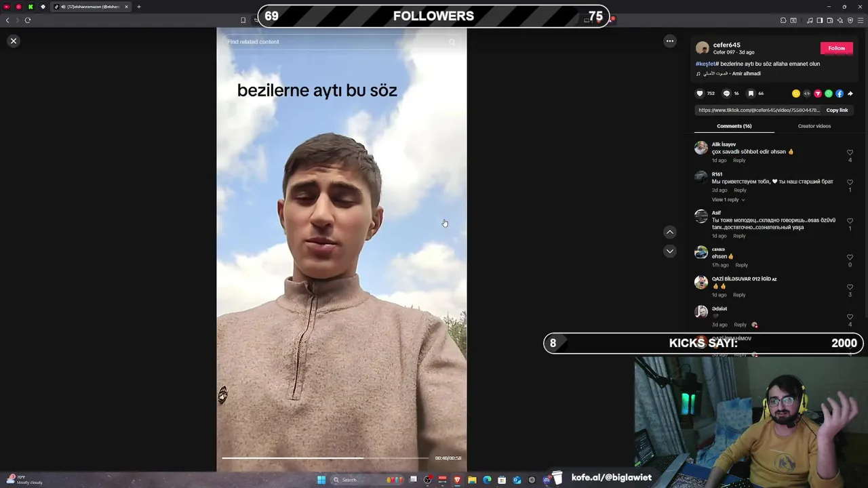Open Alik İsayev's profile avatar
868x488 pixels.
[701, 147]
